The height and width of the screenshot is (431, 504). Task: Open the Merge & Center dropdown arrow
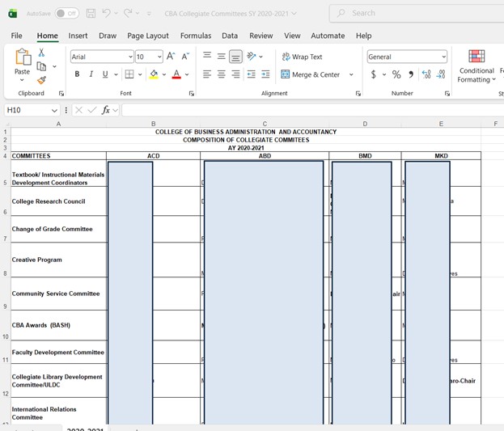pos(351,74)
